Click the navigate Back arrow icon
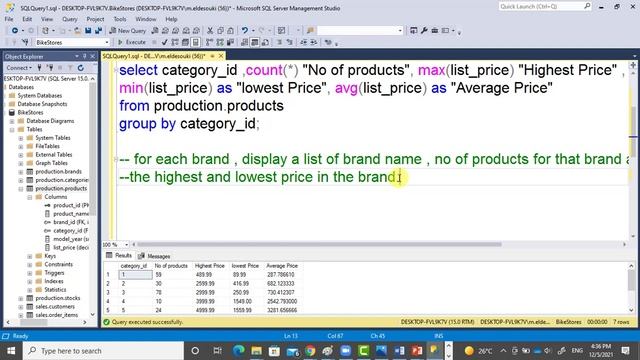The image size is (640, 360). pos(15,31)
